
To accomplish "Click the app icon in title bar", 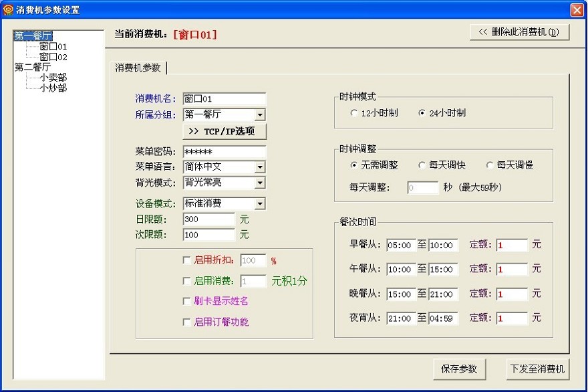I will click(x=8, y=10).
